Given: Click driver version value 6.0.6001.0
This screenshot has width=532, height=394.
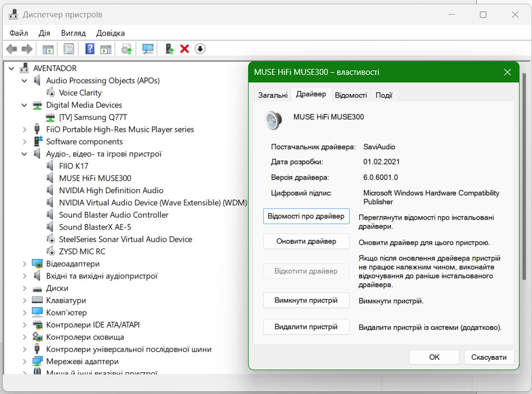Looking at the screenshot, I should 381,177.
